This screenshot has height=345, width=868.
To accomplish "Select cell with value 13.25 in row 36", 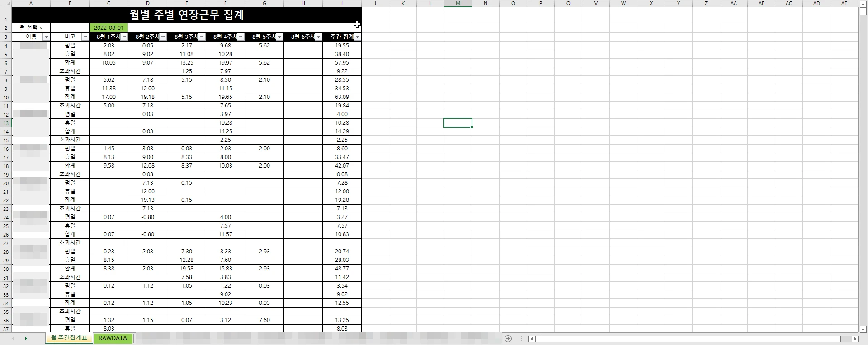I will (x=342, y=320).
